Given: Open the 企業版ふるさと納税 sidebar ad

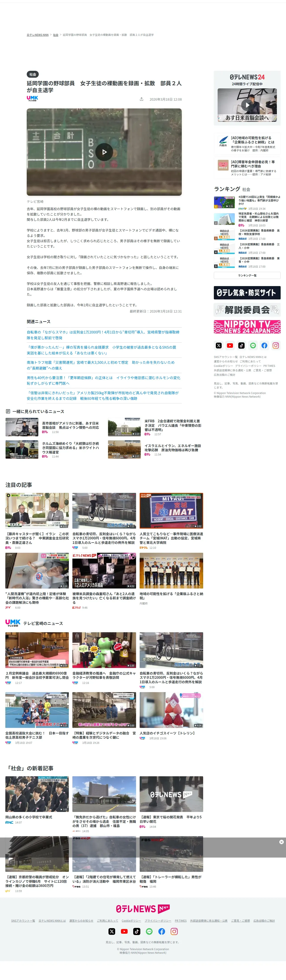Looking at the screenshot, I should 247,144.
